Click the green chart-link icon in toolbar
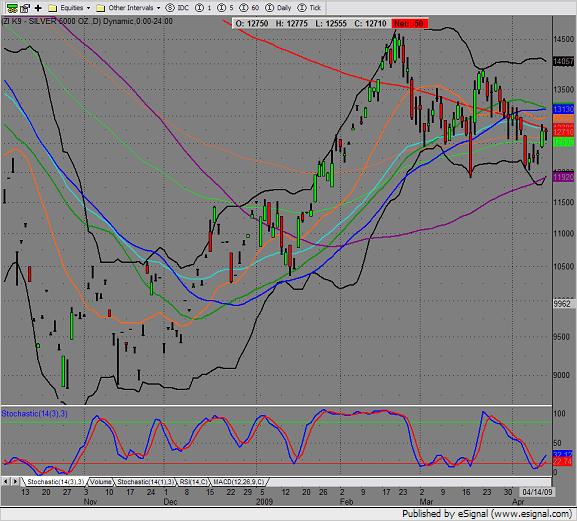The image size is (577, 521). (x=12, y=8)
